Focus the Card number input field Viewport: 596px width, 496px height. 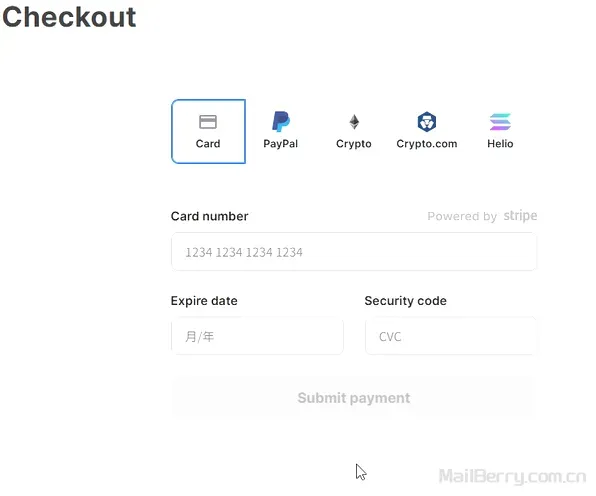point(354,252)
